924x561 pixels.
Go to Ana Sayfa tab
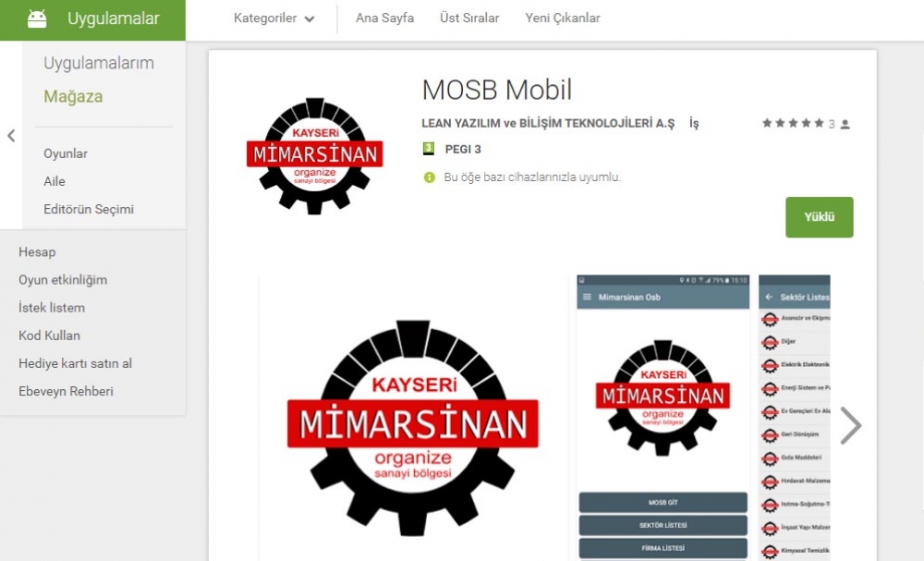(384, 18)
